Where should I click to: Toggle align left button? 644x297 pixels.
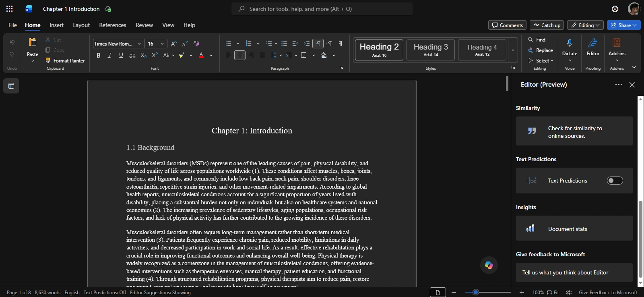228,55
